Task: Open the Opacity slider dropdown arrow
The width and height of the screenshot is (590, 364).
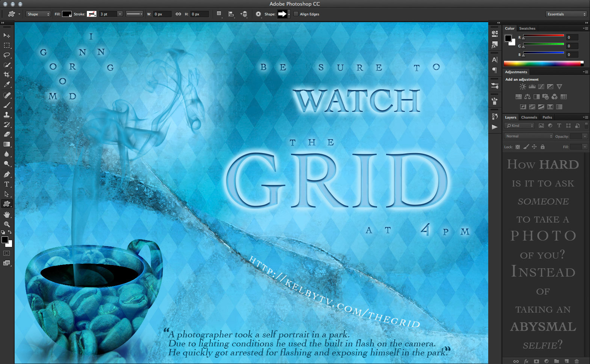Action: [585, 136]
